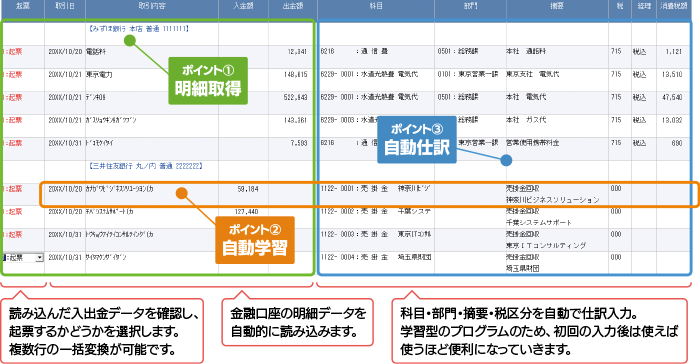
Task: Click the 消費税額 column header
Action: [x=674, y=6]
